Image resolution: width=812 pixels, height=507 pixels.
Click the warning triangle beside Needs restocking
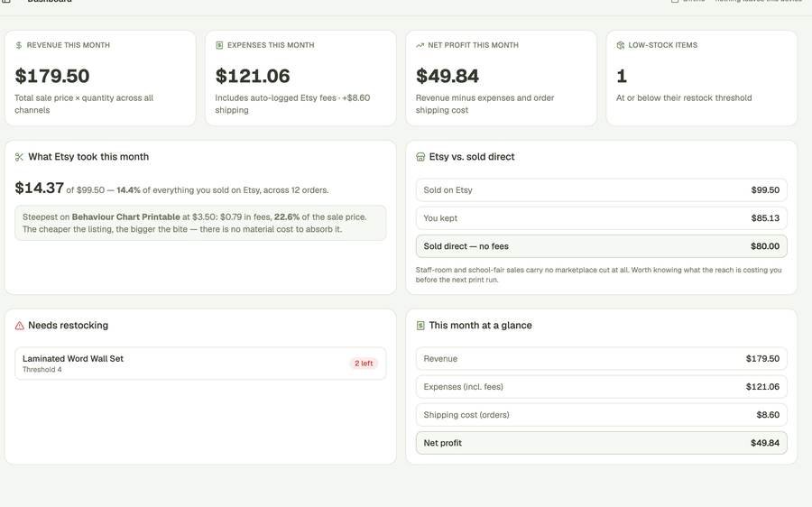pyautogui.click(x=19, y=326)
